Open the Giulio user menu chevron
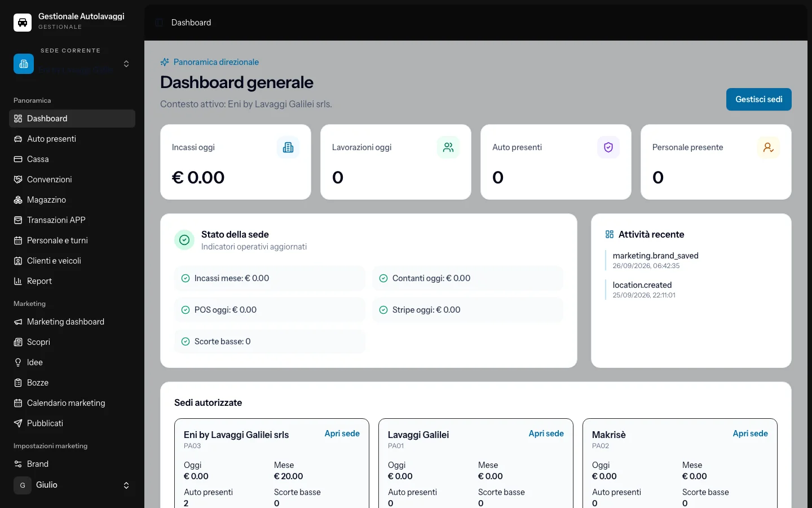This screenshot has width=812, height=508. coord(126,485)
